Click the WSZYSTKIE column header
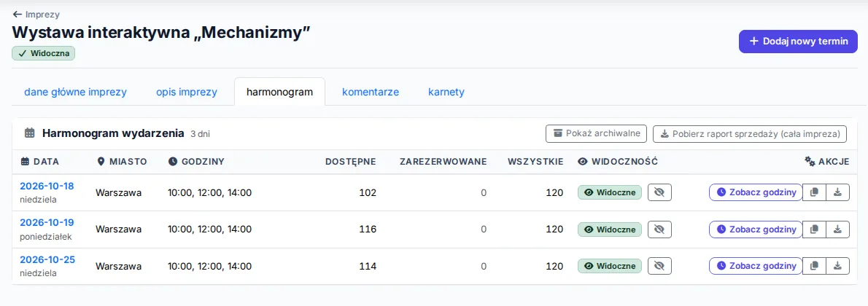 535,162
